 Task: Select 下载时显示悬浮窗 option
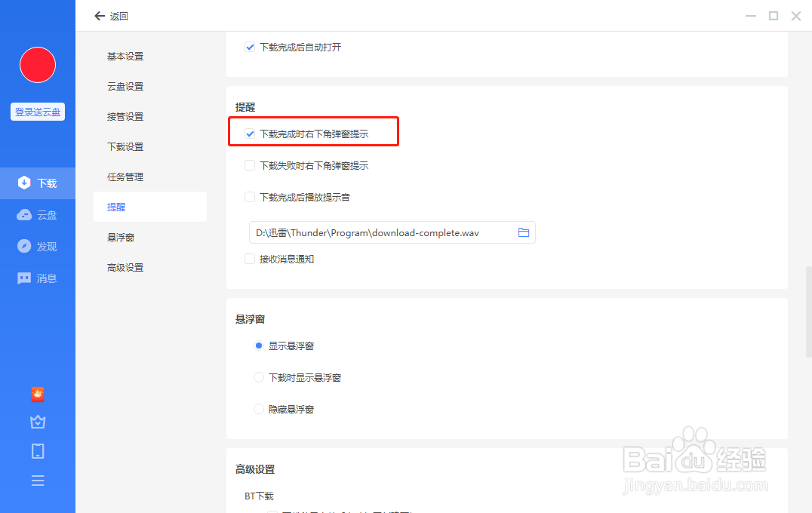[x=259, y=377]
